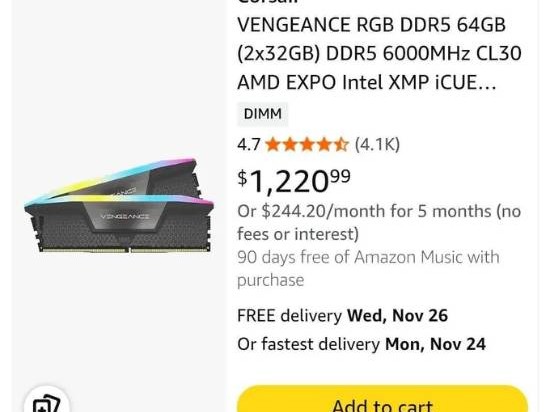Open the Corsair Vengeance RAM product image
The height and width of the screenshot is (412, 550).
click(119, 205)
